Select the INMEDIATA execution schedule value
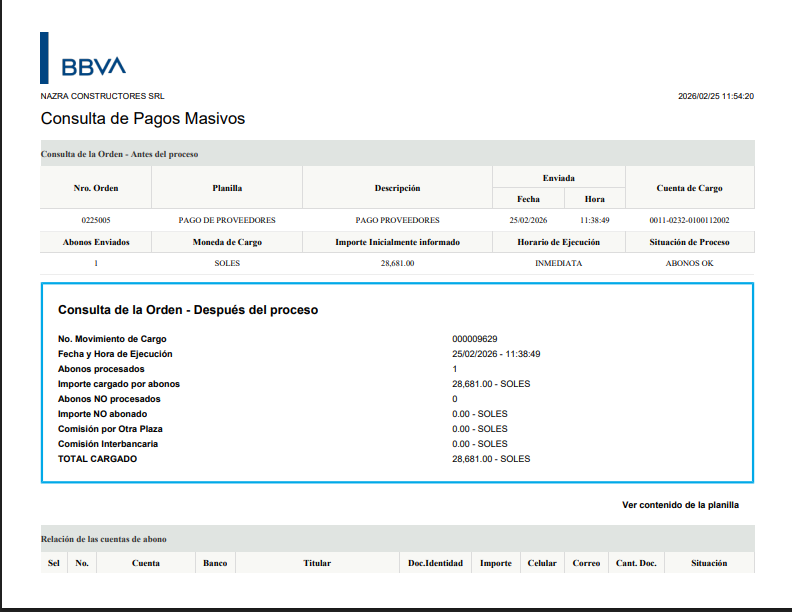 coord(558,263)
